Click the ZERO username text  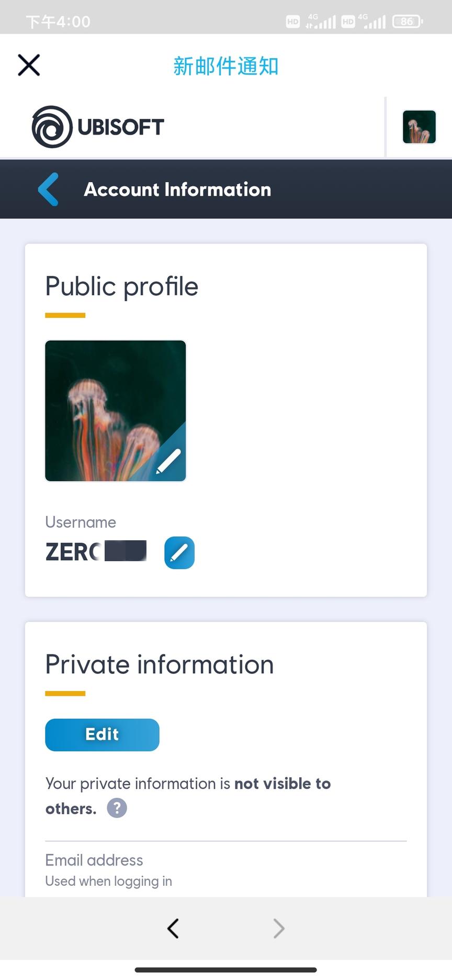pos(73,552)
